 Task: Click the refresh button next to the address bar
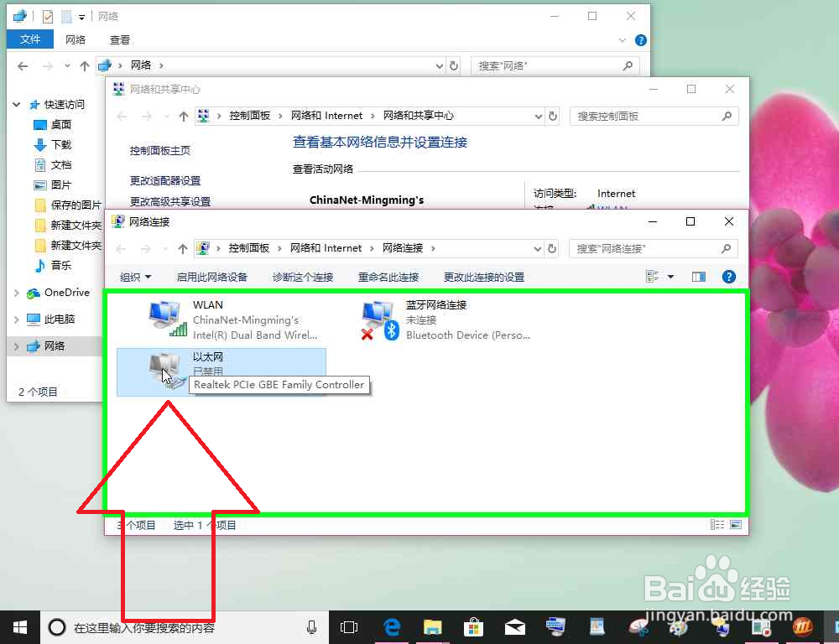click(x=551, y=247)
